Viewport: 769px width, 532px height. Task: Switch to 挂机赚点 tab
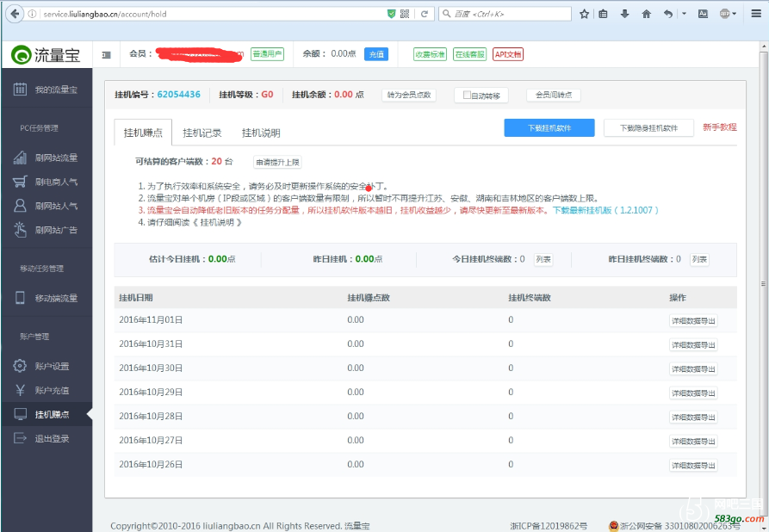click(x=143, y=133)
